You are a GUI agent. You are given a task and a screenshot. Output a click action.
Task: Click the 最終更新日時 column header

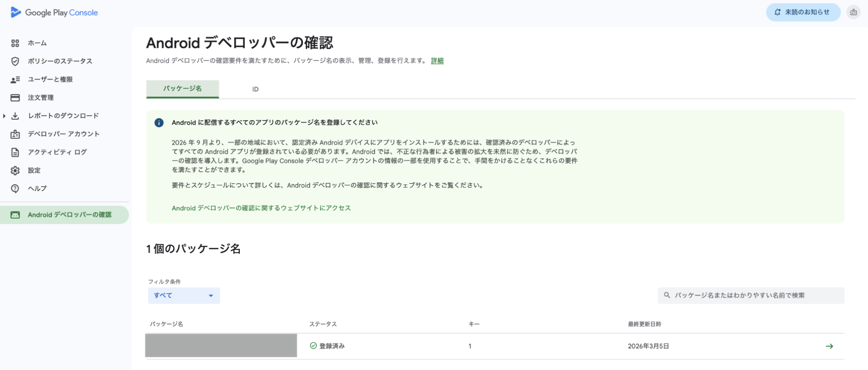[644, 324]
